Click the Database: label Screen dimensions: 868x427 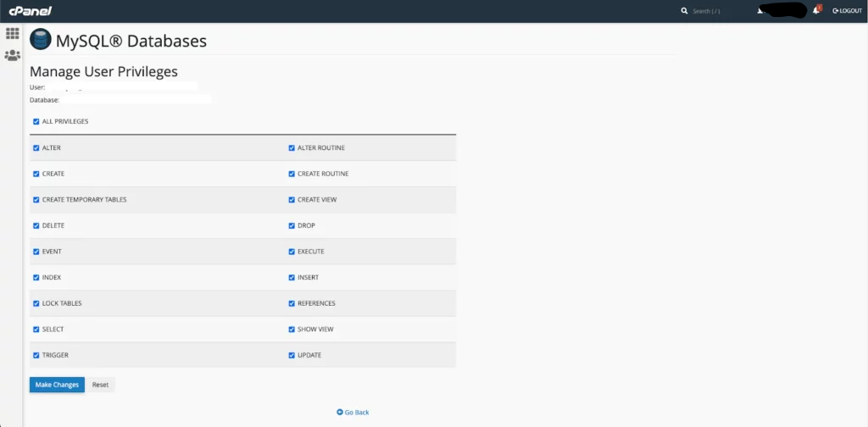click(x=44, y=100)
